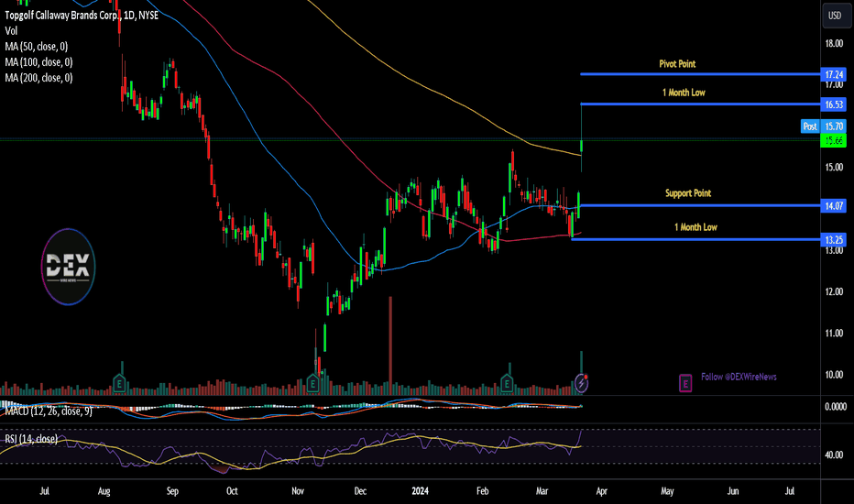Select the 15.70 post-market price label

[834, 126]
